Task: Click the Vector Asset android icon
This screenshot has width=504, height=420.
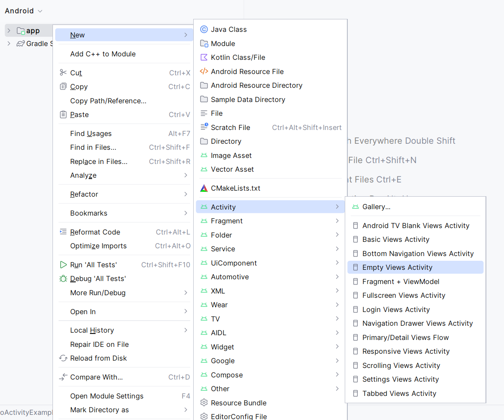Action: pos(204,170)
